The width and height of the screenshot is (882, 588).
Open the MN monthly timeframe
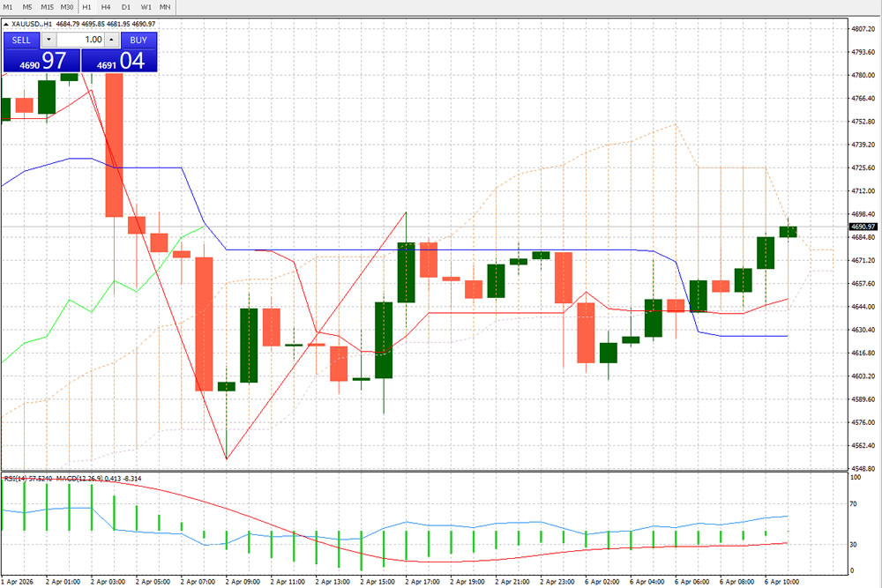tap(165, 7)
